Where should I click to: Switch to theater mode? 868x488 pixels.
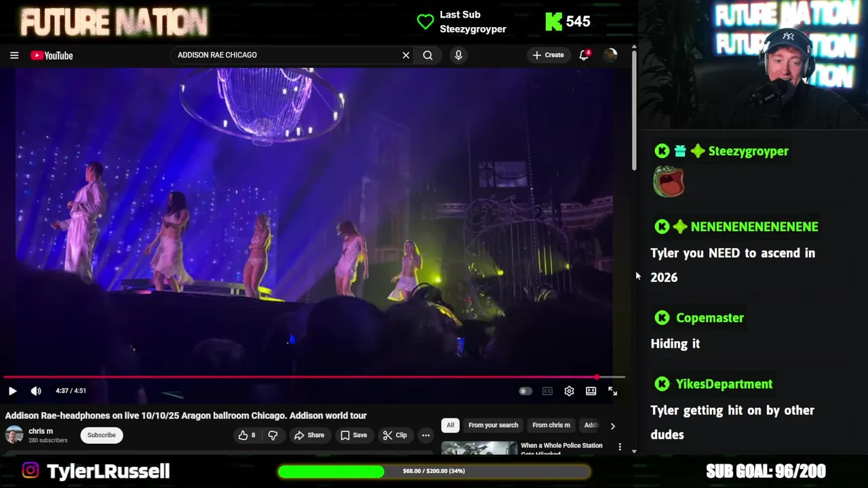591,391
